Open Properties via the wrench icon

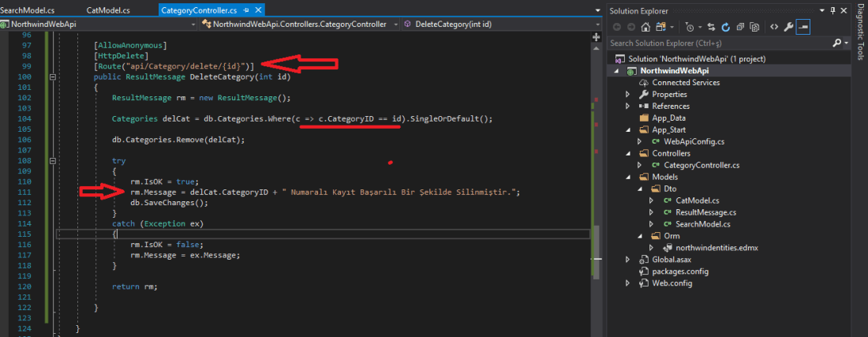pyautogui.click(x=790, y=27)
